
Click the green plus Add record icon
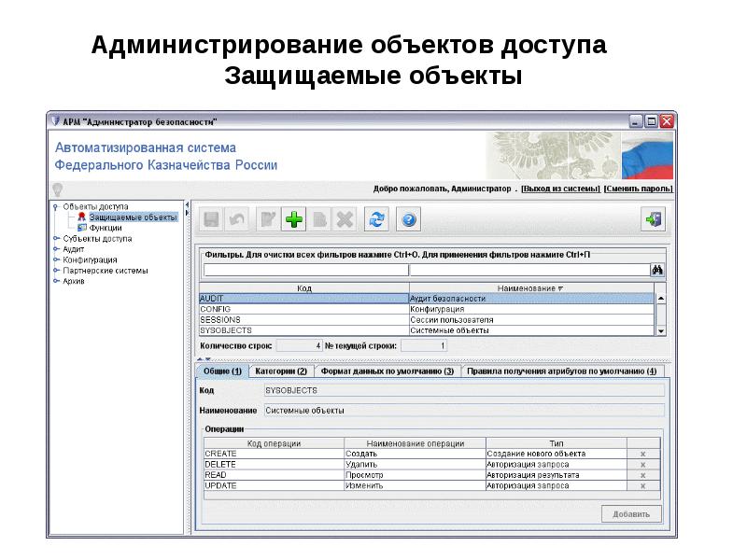pos(293,219)
